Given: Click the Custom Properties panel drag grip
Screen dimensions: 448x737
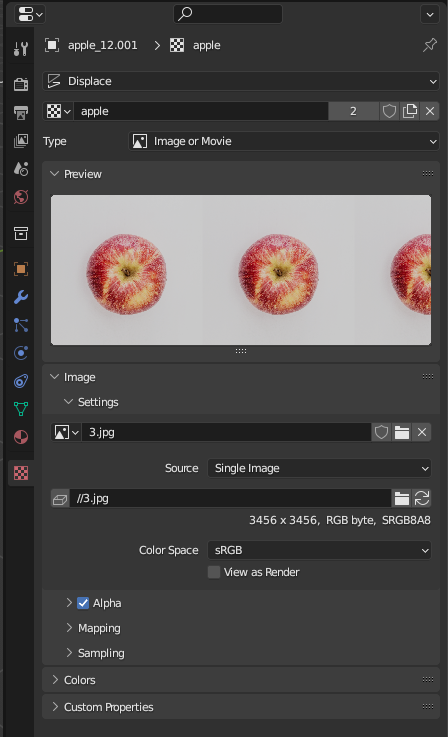Looking at the screenshot, I should 428,706.
